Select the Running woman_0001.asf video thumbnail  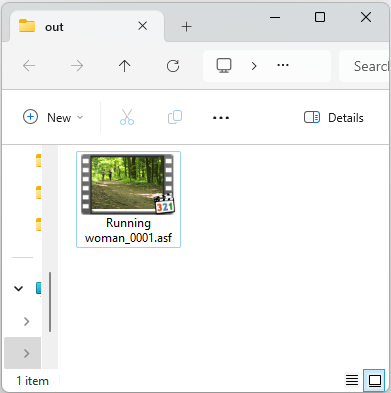(x=128, y=184)
